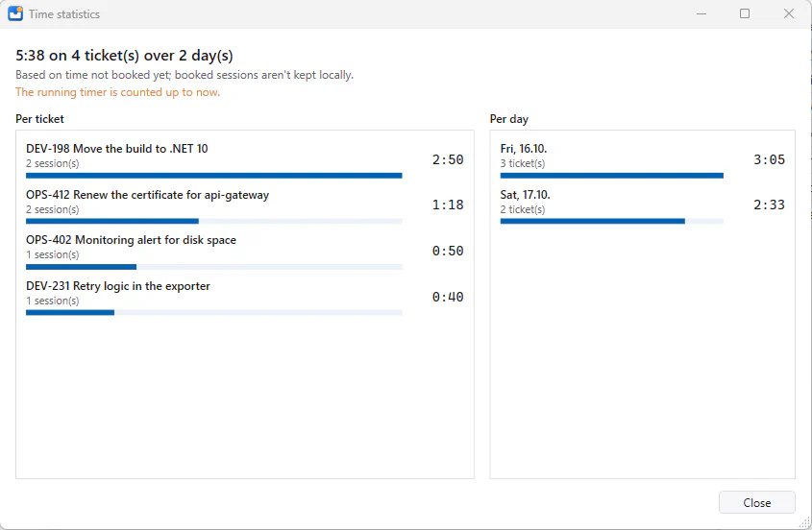Viewport: 812px width, 530px height.
Task: Select the OPS-412 Renew the certificate row
Action: pos(245,205)
